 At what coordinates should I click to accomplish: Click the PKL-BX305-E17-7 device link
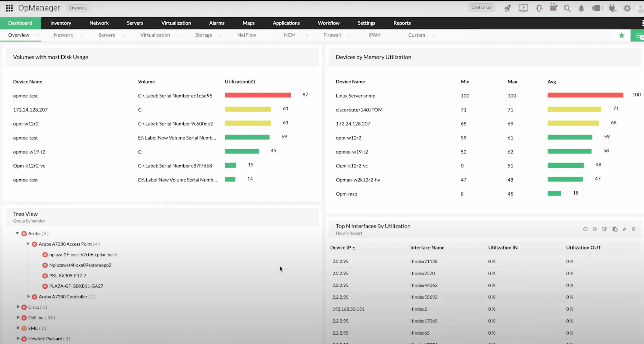(x=67, y=276)
